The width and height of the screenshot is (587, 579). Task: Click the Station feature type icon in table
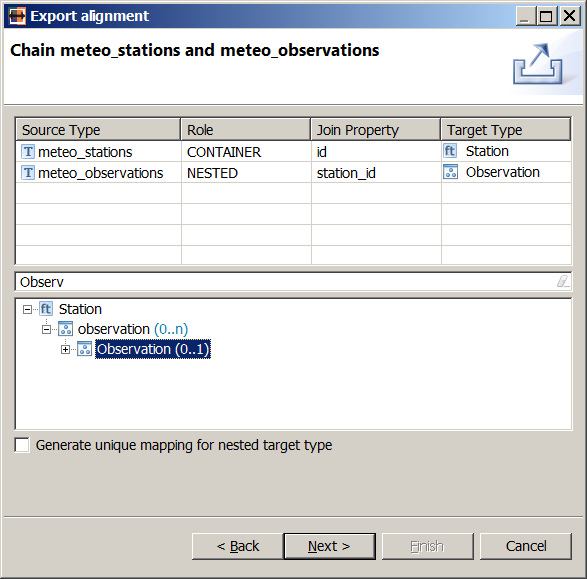(450, 151)
